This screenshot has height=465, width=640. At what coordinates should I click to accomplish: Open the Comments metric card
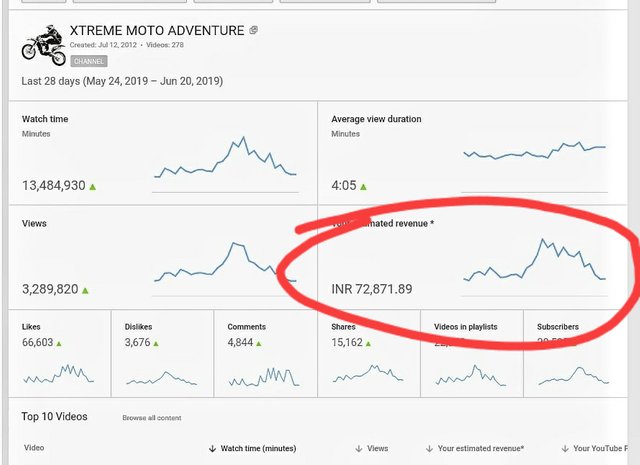pyautogui.click(x=265, y=353)
